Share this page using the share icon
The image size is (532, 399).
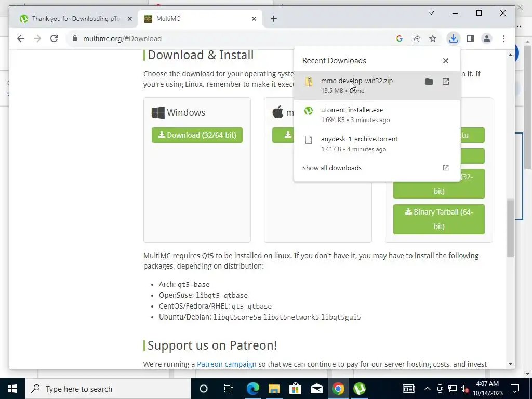pos(416,38)
